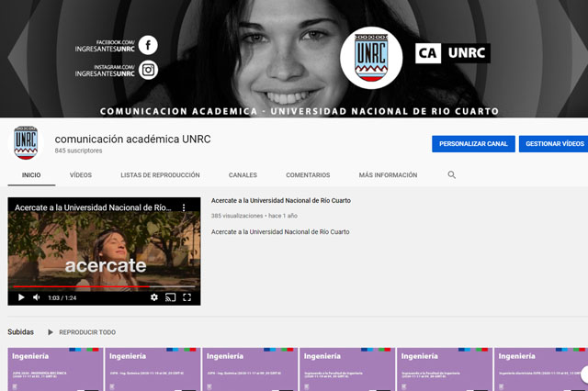
Task: Mute the video with the speaker icon
Action: (37, 297)
